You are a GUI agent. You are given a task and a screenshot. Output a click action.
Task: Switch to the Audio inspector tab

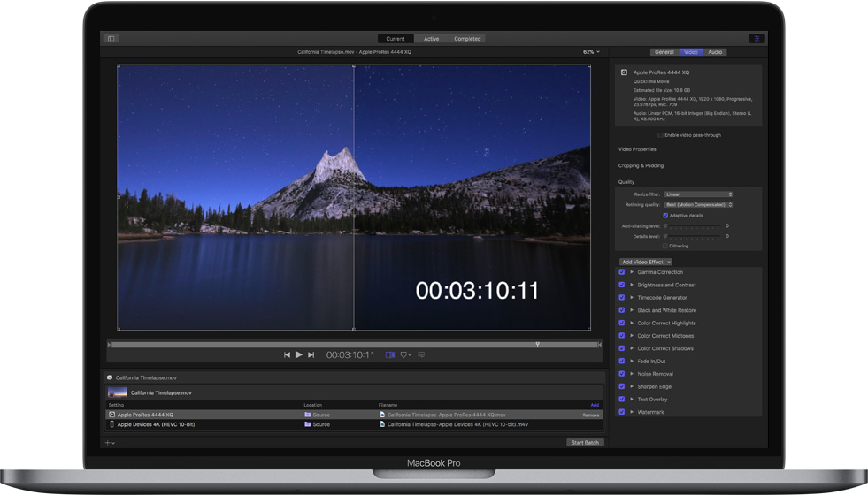pyautogui.click(x=715, y=52)
